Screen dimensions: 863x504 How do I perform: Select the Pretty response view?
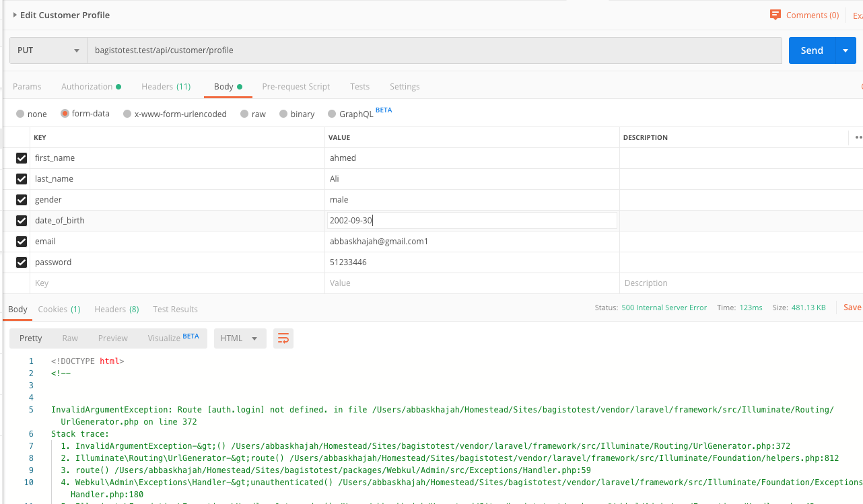31,338
